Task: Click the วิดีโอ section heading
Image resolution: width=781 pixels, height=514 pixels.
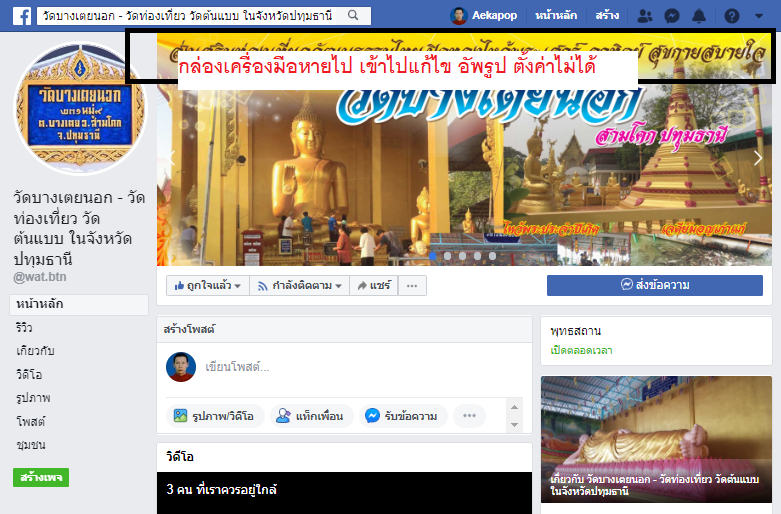Action: pyautogui.click(x=180, y=457)
